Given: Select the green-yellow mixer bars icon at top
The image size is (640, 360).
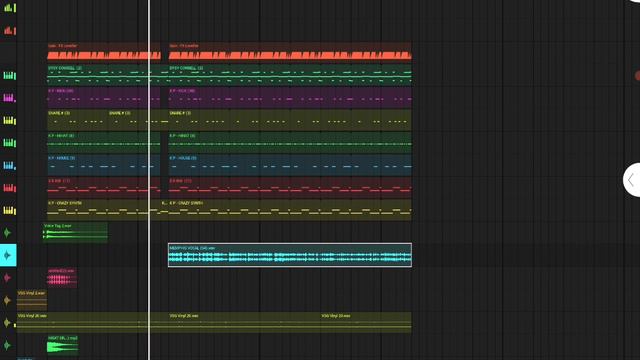Looking at the screenshot, I should 10,8.
